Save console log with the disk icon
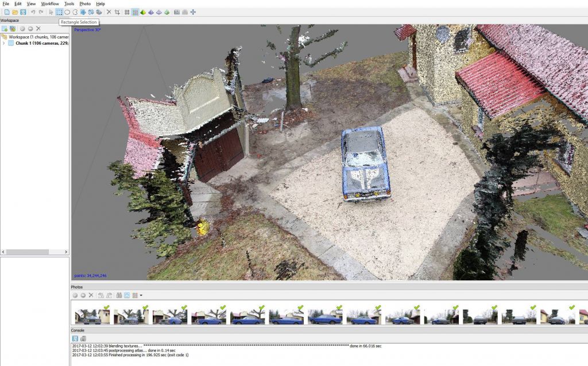This screenshot has height=366, width=588. pyautogui.click(x=75, y=338)
